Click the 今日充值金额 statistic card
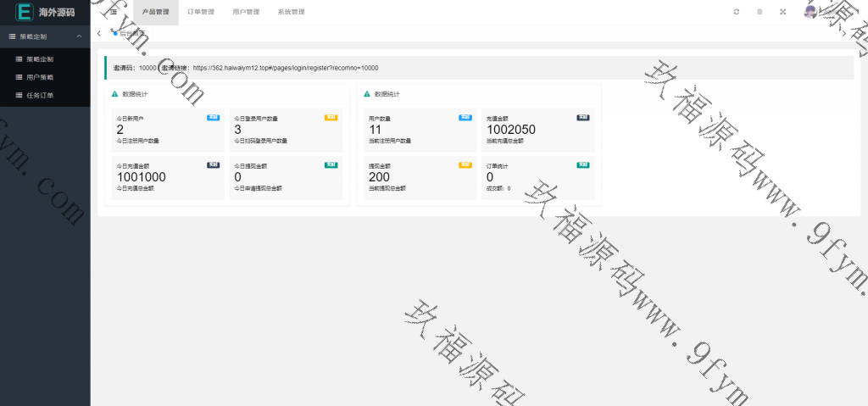This screenshot has width=868, height=406. tap(166, 176)
